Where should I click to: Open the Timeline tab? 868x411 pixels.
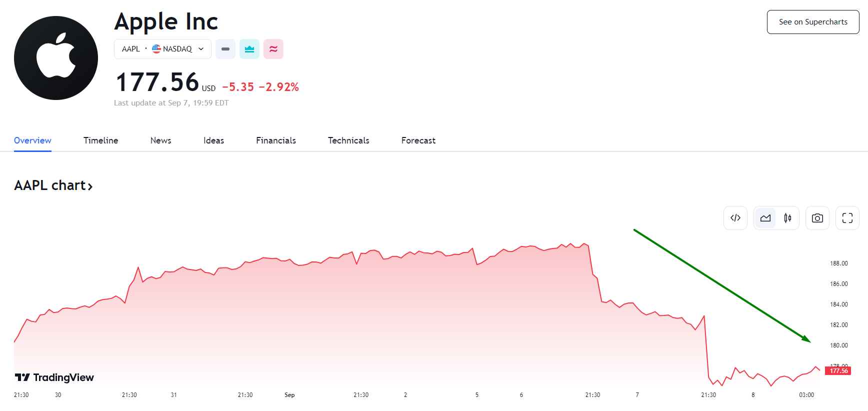tap(100, 140)
